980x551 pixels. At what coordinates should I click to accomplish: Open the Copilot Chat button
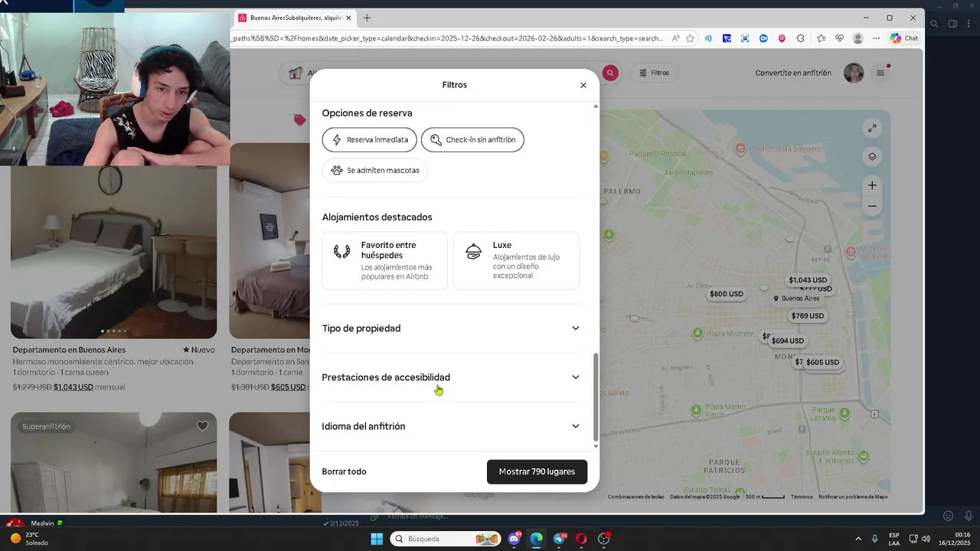(x=904, y=38)
